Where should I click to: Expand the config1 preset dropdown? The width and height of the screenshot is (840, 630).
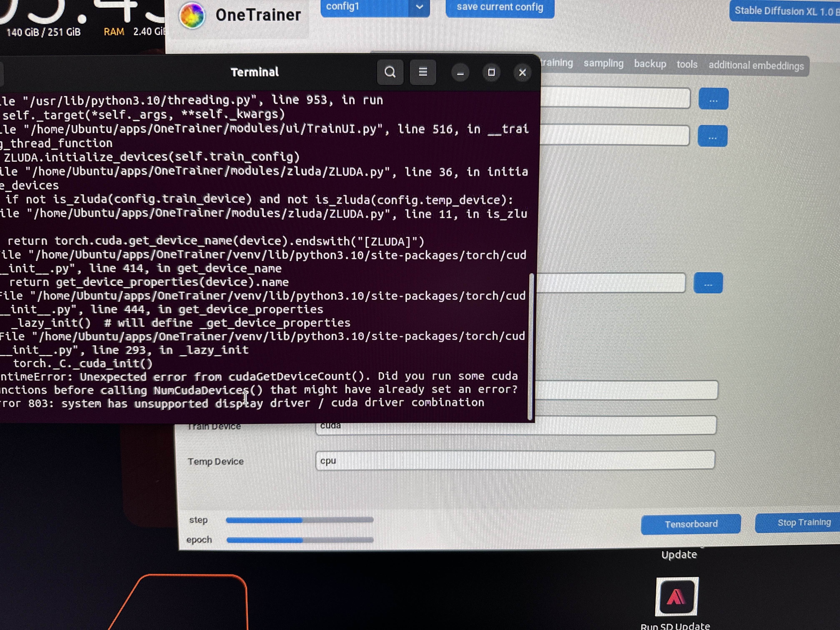[x=419, y=7]
